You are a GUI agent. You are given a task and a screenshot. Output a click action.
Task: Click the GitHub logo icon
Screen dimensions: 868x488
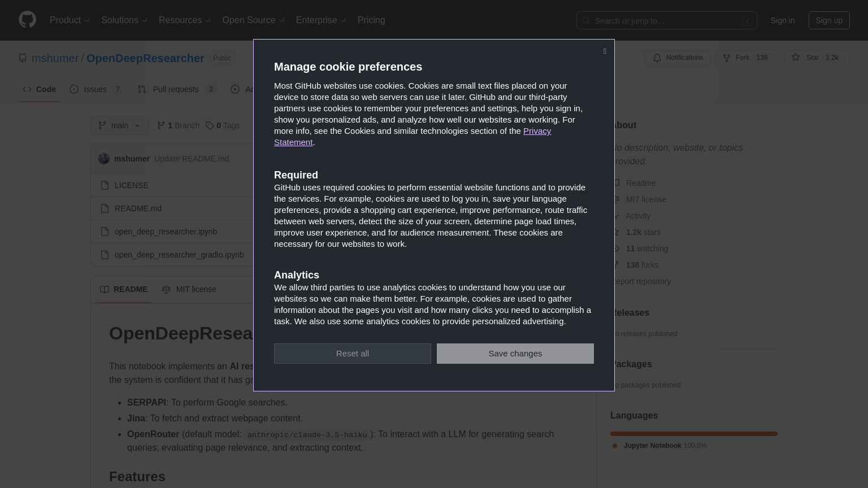coord(27,20)
